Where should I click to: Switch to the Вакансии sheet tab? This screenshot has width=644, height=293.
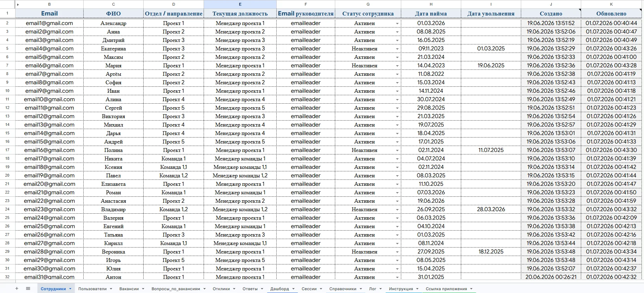(x=129, y=289)
